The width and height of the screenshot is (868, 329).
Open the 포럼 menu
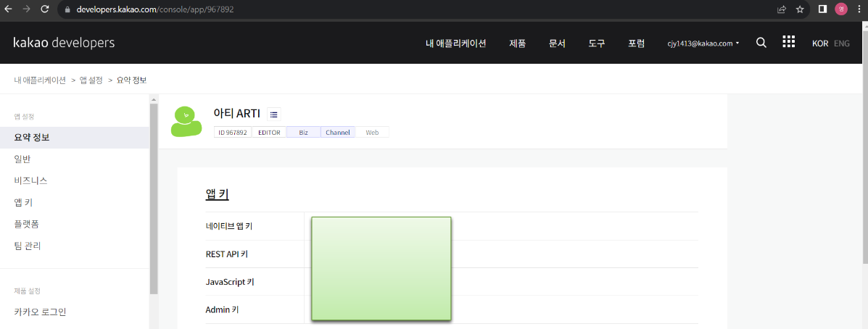click(x=636, y=43)
